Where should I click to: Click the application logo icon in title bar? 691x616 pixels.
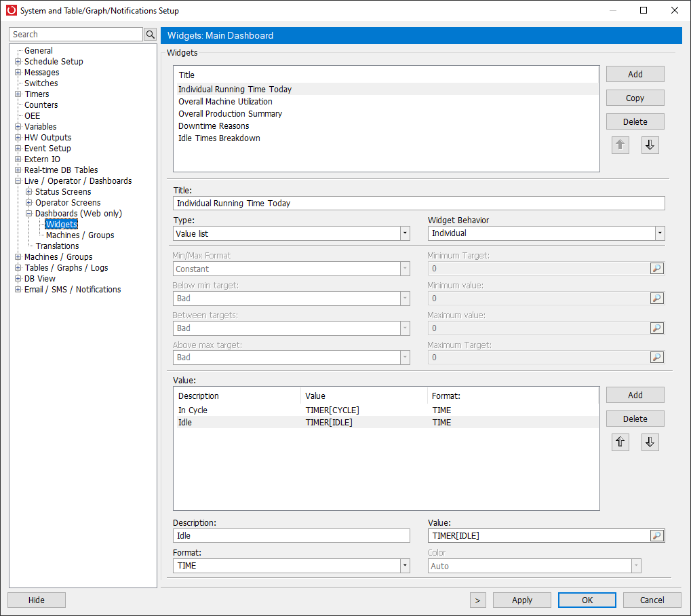tap(12, 10)
